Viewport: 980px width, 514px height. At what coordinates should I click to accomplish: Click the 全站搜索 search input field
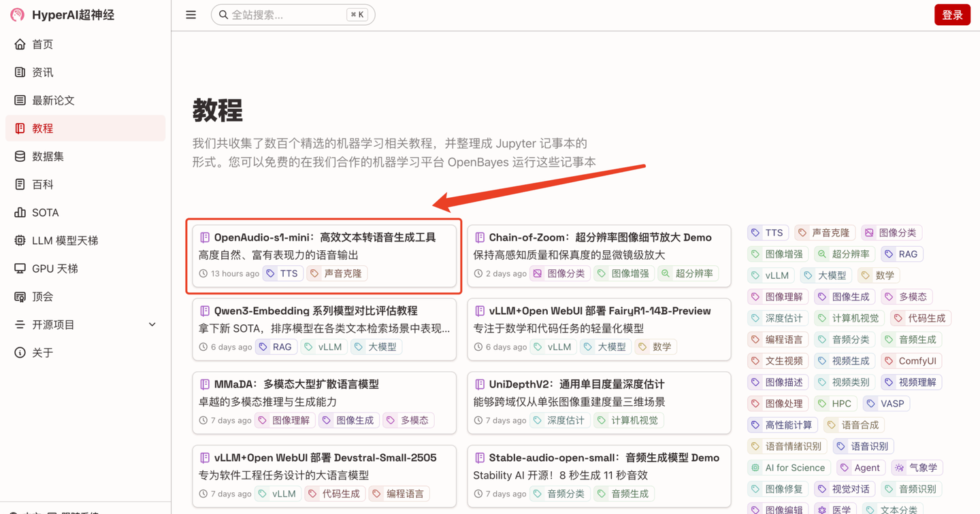click(x=293, y=14)
